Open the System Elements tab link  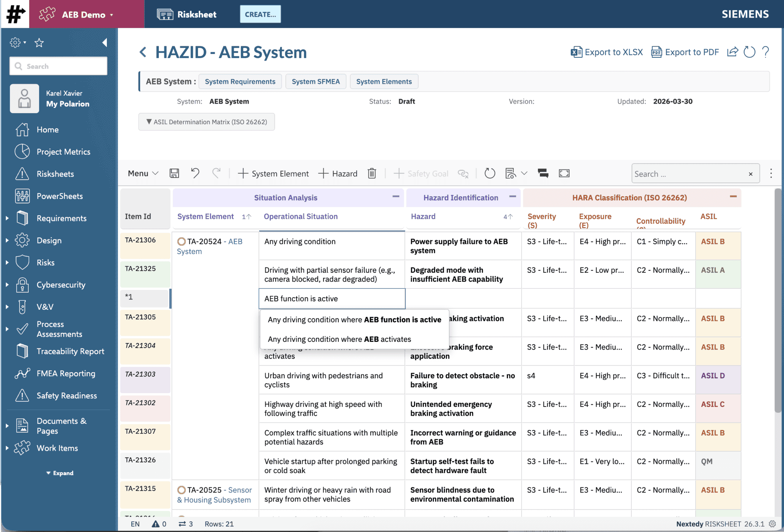pyautogui.click(x=384, y=81)
